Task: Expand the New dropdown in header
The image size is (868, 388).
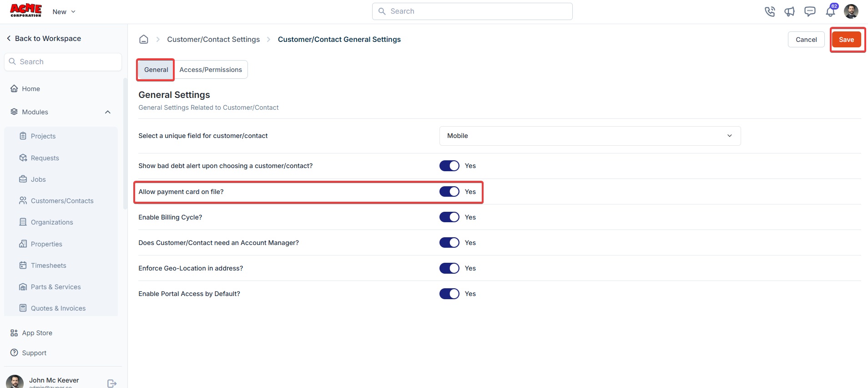Action: coord(64,12)
